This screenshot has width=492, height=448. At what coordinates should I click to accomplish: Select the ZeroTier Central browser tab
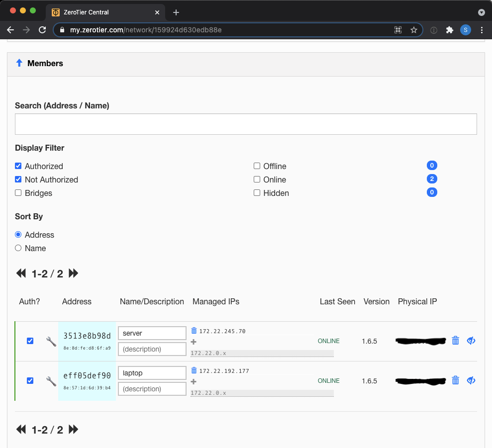[x=105, y=12]
